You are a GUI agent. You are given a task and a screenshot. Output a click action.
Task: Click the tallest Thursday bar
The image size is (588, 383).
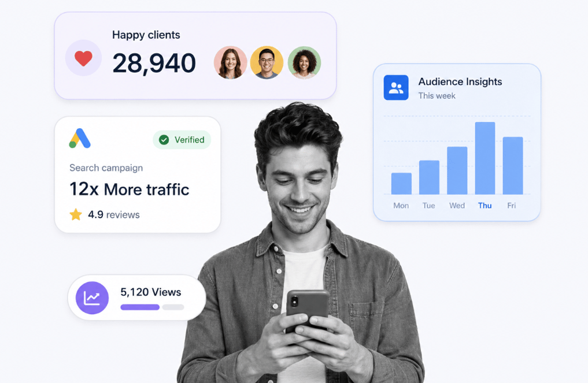click(x=485, y=158)
